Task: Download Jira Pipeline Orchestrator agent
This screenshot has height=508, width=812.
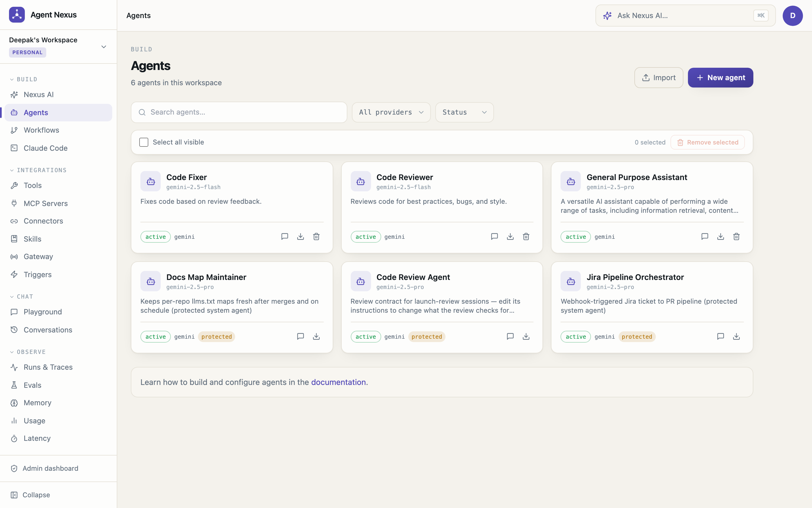Action: pos(736,336)
